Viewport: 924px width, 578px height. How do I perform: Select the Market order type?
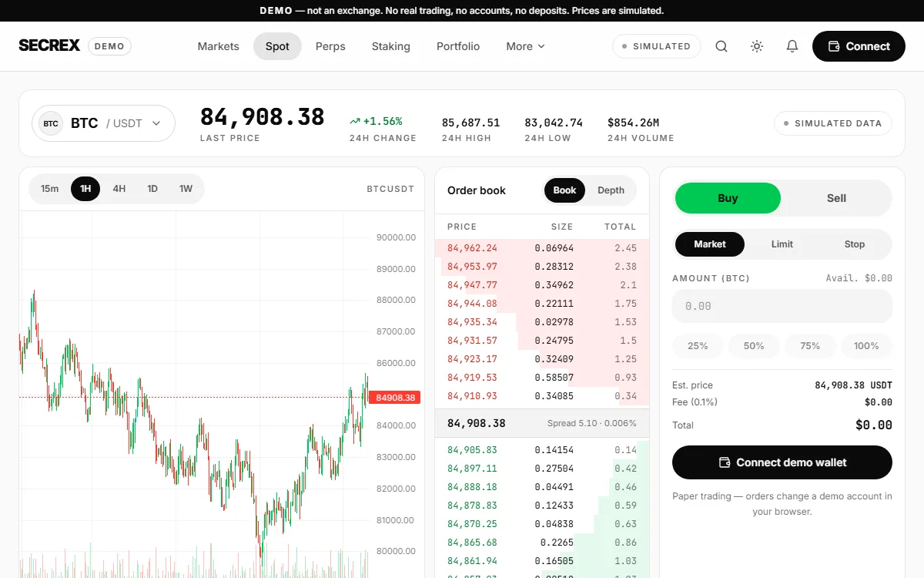[710, 244]
